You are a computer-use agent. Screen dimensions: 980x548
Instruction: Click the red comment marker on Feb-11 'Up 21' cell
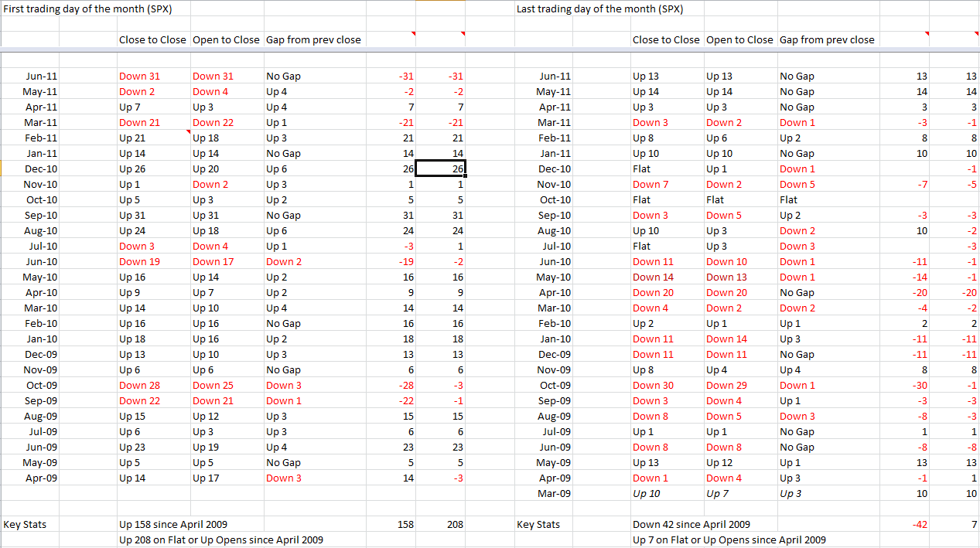click(188, 132)
